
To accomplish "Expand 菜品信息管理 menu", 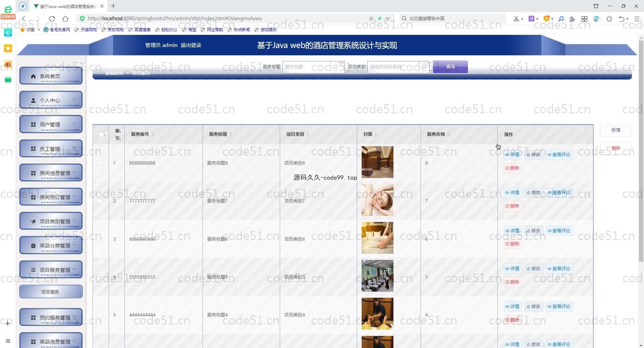I will 51,340.
